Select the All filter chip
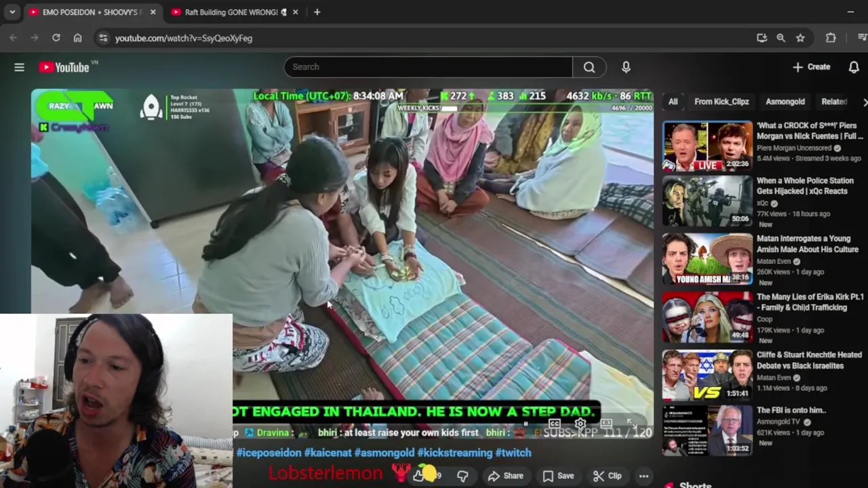 673,102
